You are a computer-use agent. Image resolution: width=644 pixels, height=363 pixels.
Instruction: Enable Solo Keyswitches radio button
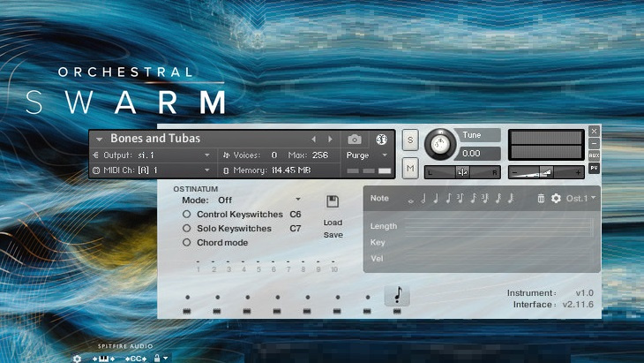[x=186, y=228]
